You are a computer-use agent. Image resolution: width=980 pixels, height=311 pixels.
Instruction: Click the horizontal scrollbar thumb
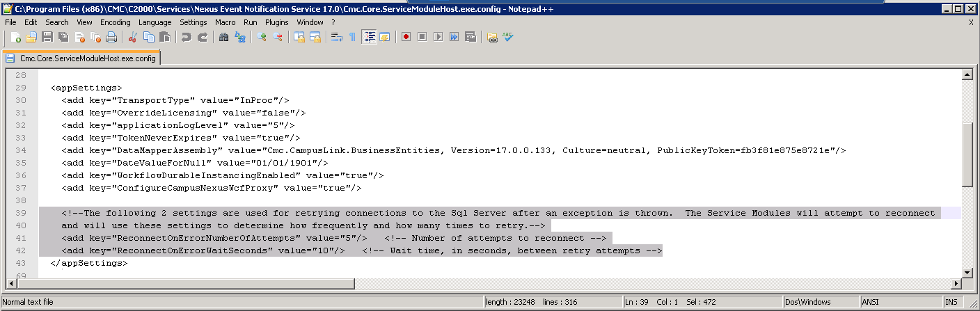coord(185,283)
